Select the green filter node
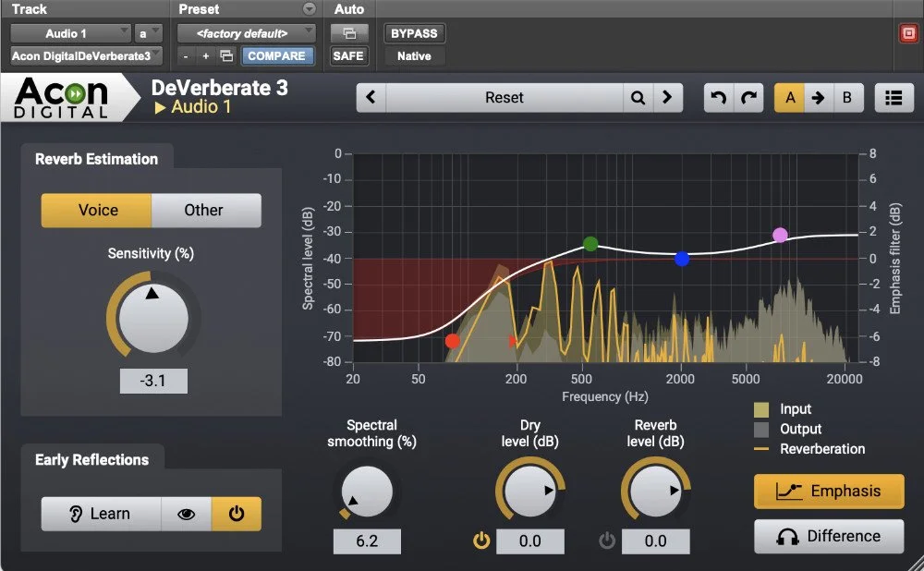The height and width of the screenshot is (571, 924). click(590, 243)
